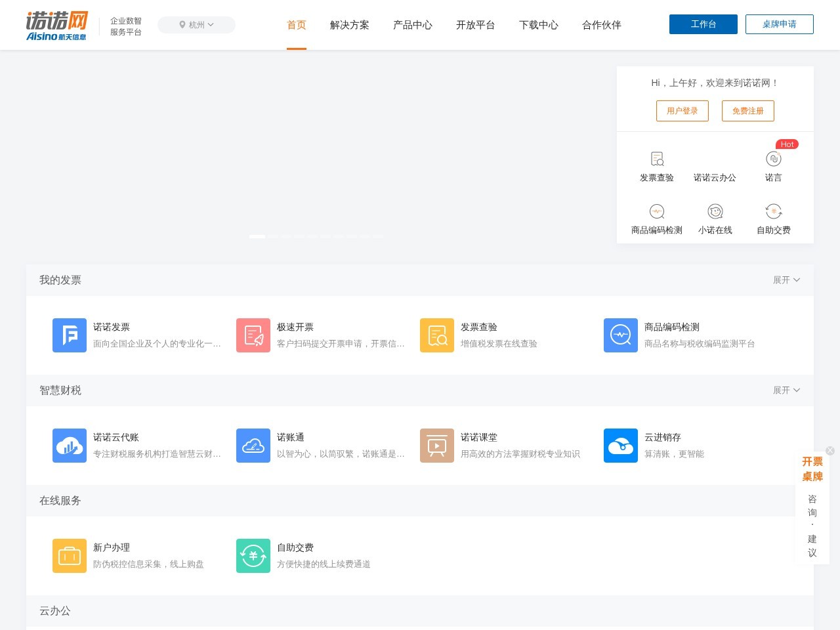
Task: Click the 咨询·建议 floating side link
Action: tap(812, 526)
